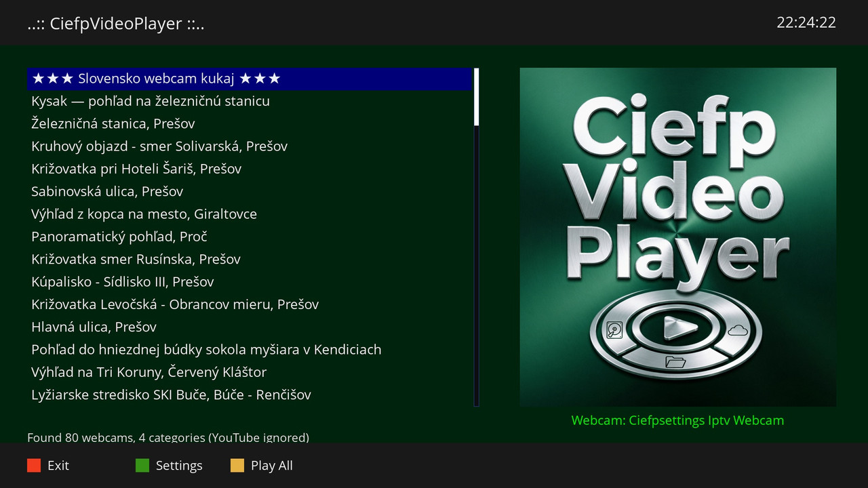The width and height of the screenshot is (868, 488).
Task: Choose Kúpalisko - Sídlisko III entry
Action: (249, 282)
